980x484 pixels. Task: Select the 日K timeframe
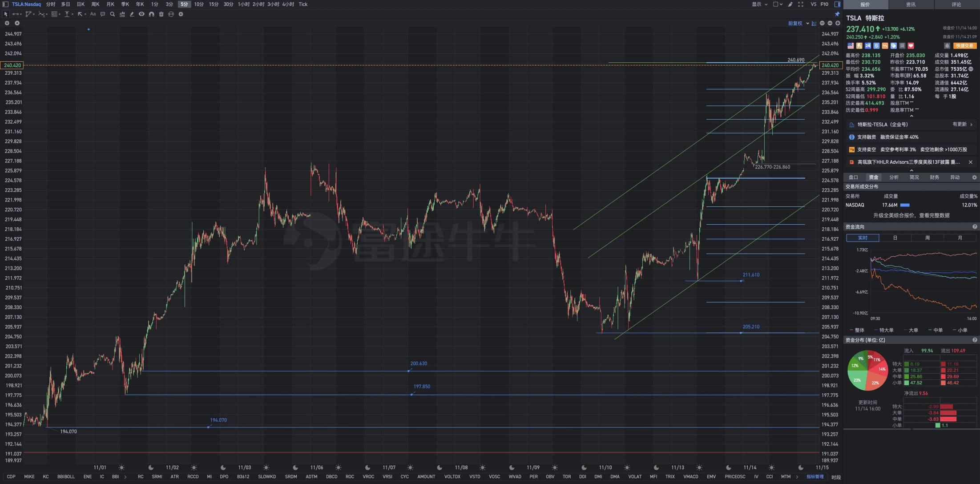pyautogui.click(x=81, y=4)
